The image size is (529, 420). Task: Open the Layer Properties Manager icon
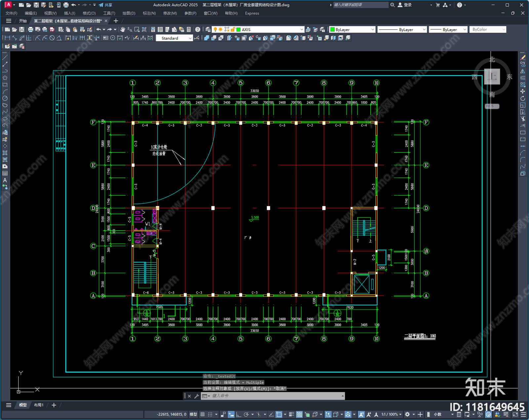point(208,29)
